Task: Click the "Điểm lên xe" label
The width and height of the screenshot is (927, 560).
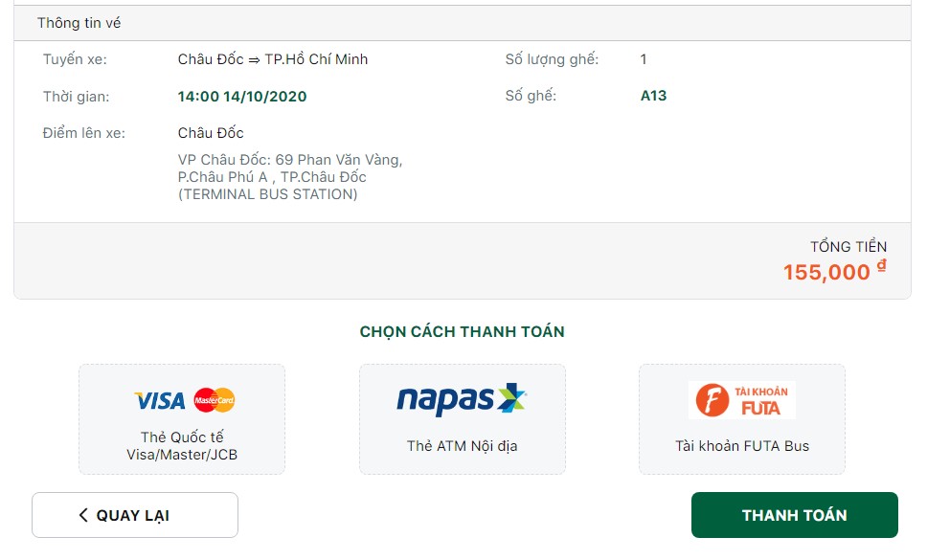Action: [83, 133]
